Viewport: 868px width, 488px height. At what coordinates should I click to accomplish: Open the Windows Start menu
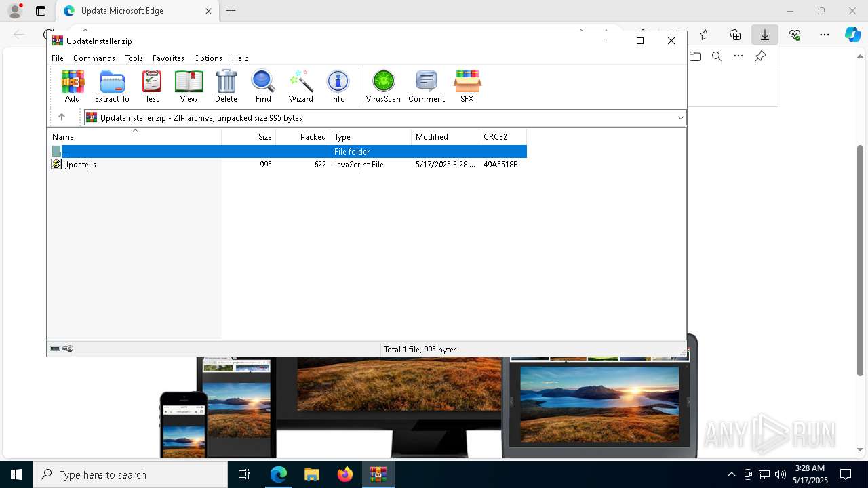[16, 474]
